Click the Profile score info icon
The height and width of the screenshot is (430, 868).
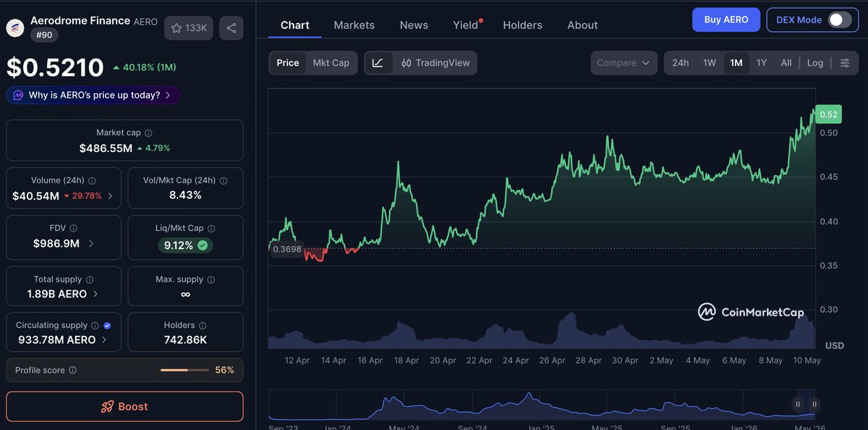click(x=72, y=371)
